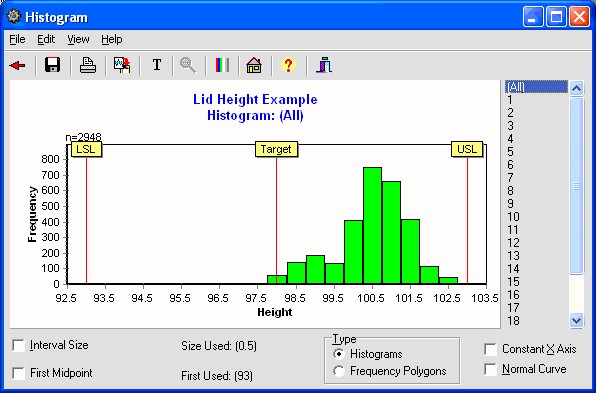The image size is (596, 393).
Task: Click the USL specification label
Action: pos(467,149)
